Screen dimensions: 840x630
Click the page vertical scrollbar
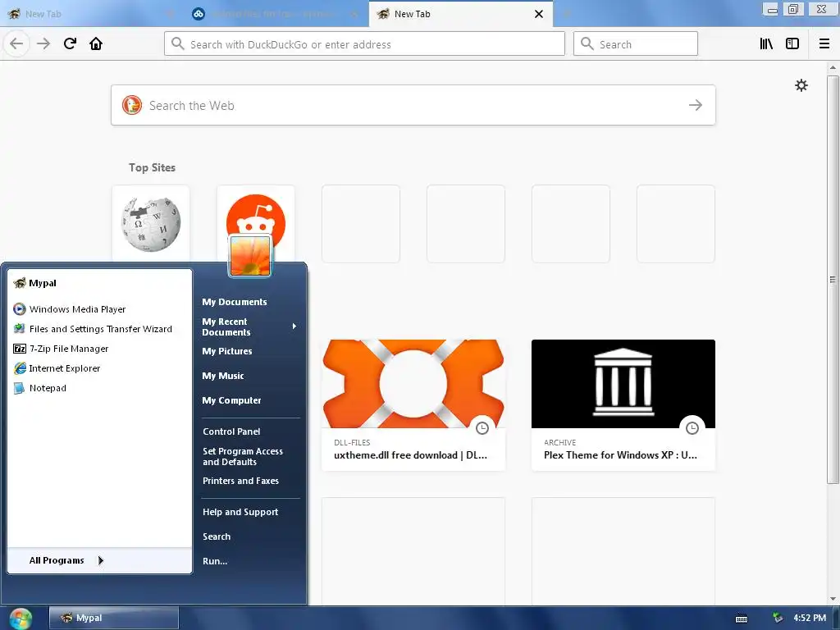coord(832,279)
